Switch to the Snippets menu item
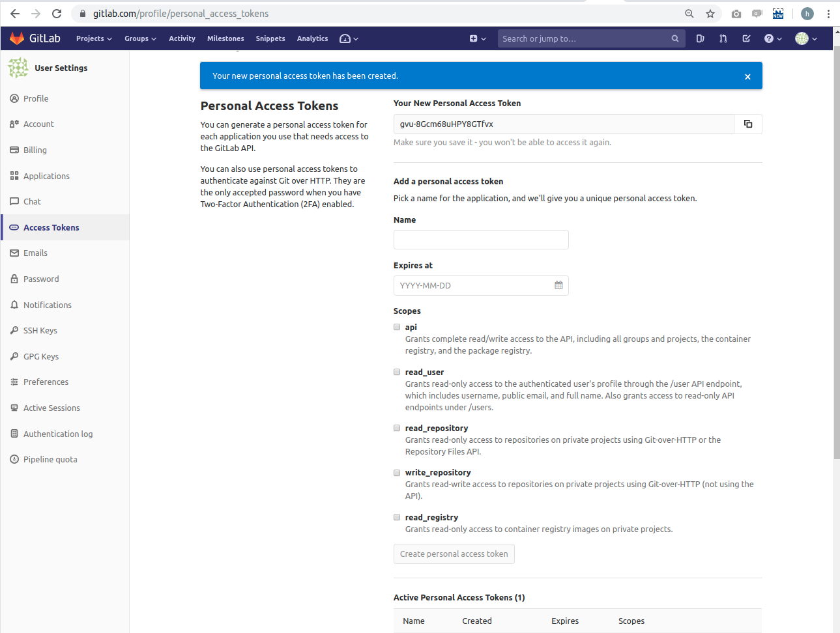Viewport: 840px width, 633px height. point(270,38)
